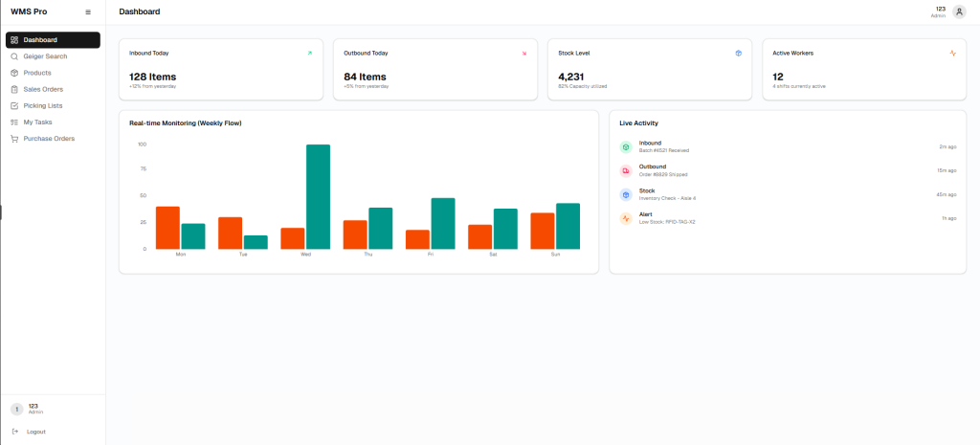
Task: Click the user avatar icon in top header
Action: pyautogui.click(x=959, y=11)
